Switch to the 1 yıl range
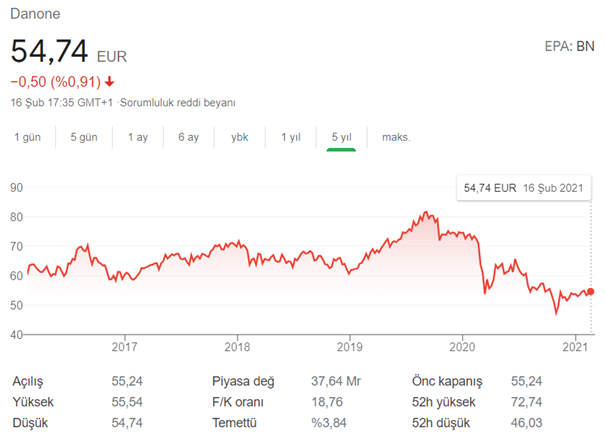 click(290, 137)
